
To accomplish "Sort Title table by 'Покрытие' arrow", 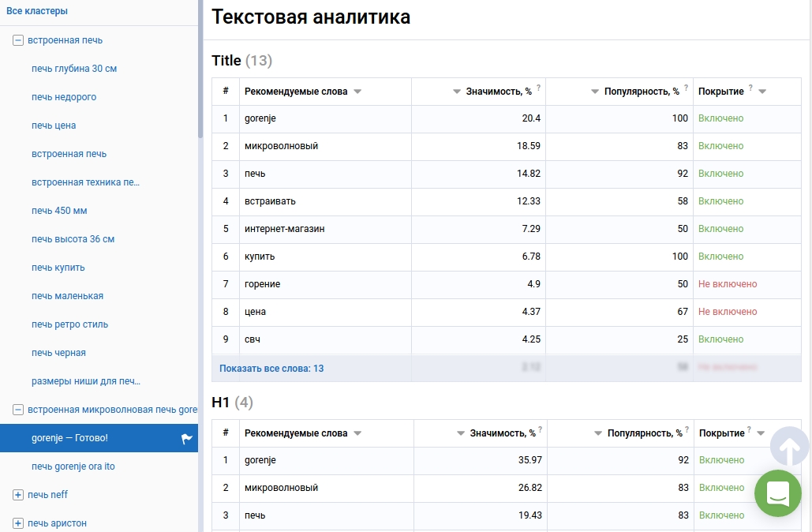I will coord(762,92).
